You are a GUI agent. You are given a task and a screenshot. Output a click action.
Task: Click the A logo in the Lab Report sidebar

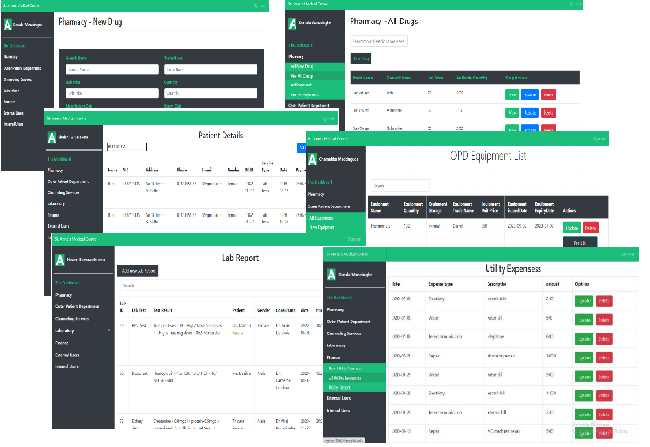(60, 260)
